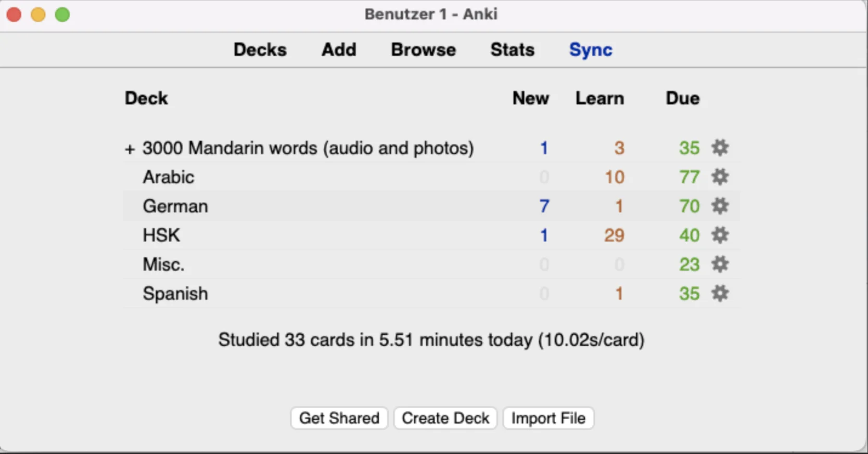868x454 pixels.
Task: Select the HSK deck
Action: [161, 235]
